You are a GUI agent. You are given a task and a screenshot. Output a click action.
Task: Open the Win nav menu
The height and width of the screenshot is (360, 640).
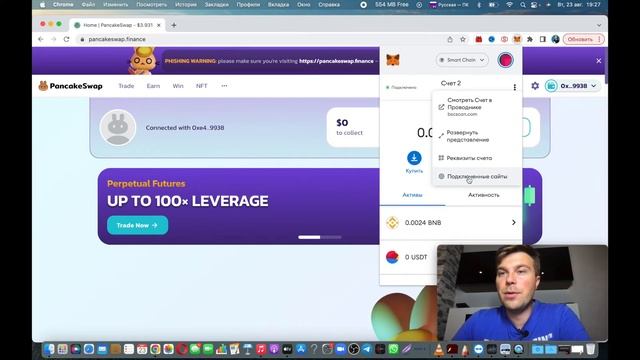(178, 86)
